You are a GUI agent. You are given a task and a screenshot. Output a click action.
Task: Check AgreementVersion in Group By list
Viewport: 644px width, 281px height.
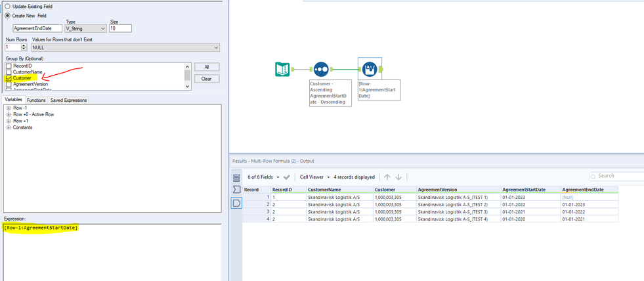pos(9,84)
